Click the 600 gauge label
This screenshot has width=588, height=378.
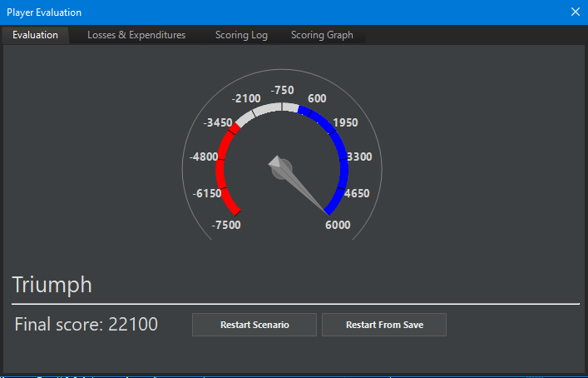pyautogui.click(x=317, y=98)
